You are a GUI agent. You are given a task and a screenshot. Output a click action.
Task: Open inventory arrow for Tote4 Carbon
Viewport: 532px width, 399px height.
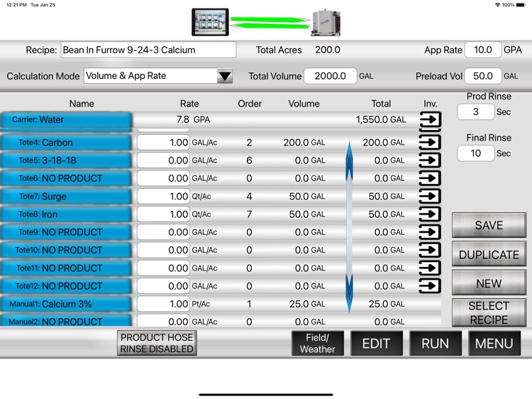coord(431,142)
